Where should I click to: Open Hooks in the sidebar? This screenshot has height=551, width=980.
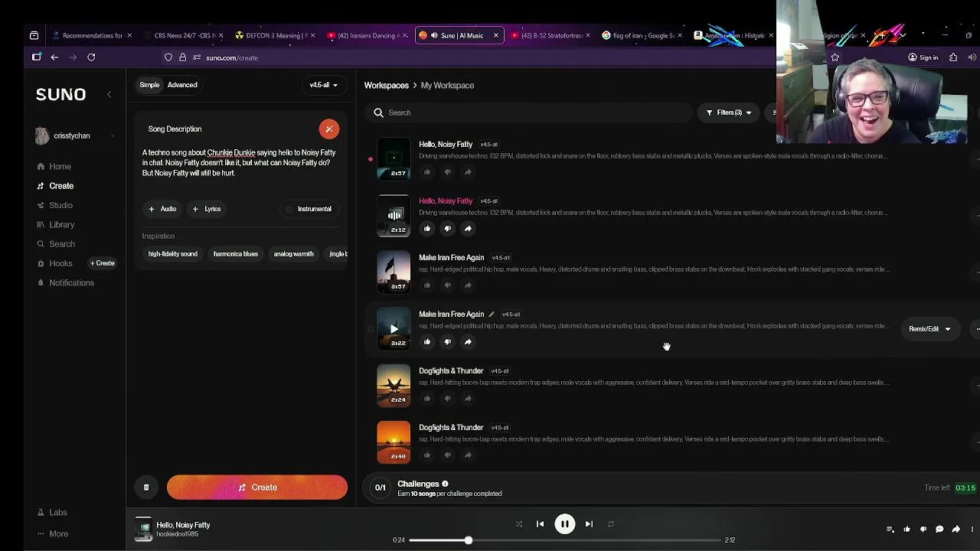(x=60, y=263)
